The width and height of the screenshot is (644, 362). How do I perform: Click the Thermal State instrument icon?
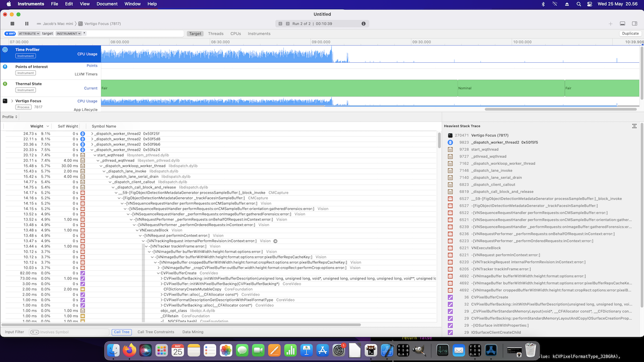coord(5,84)
